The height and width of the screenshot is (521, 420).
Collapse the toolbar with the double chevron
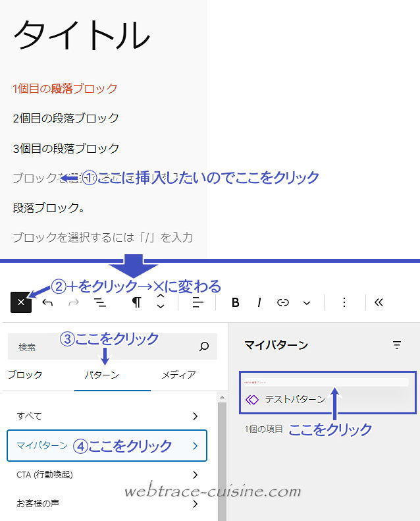[x=379, y=302]
